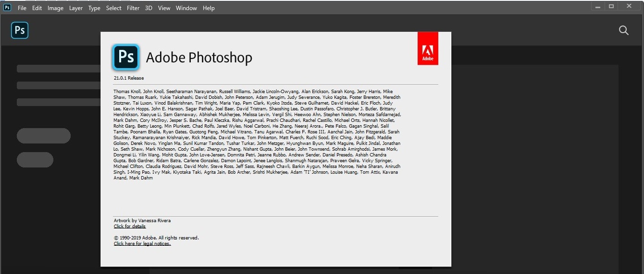Open the Select menu
This screenshot has height=274, width=644.
pos(114,8)
